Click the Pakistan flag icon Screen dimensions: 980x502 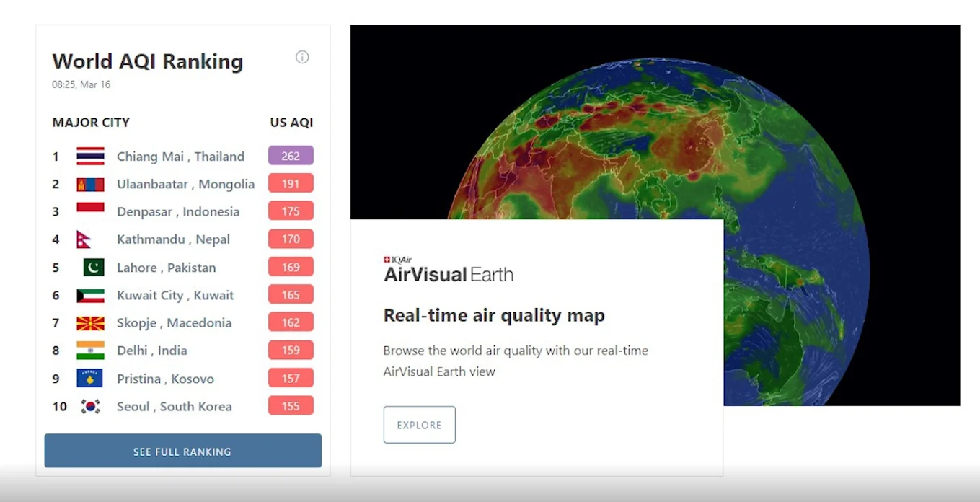pyautogui.click(x=94, y=268)
